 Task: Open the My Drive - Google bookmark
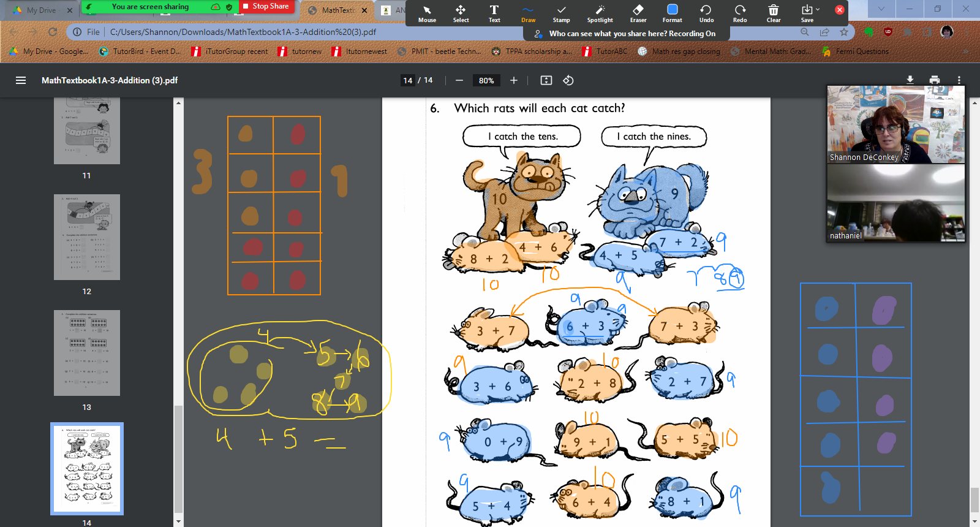coord(50,51)
